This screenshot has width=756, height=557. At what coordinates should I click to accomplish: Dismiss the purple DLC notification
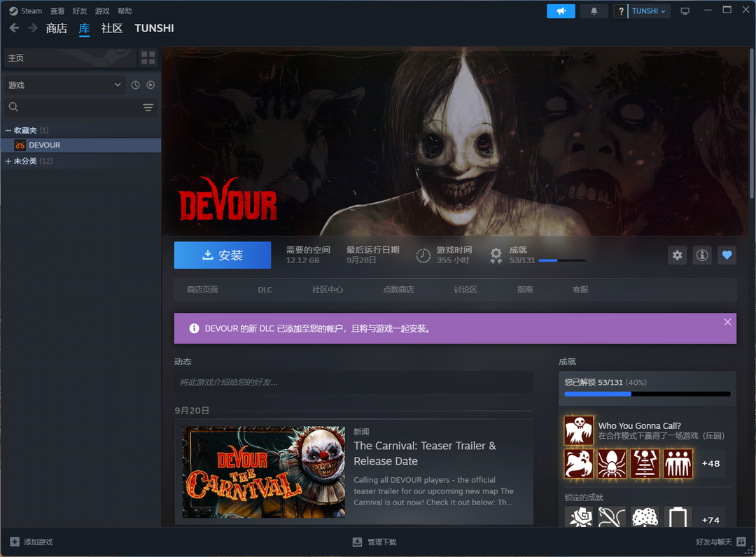coord(727,322)
